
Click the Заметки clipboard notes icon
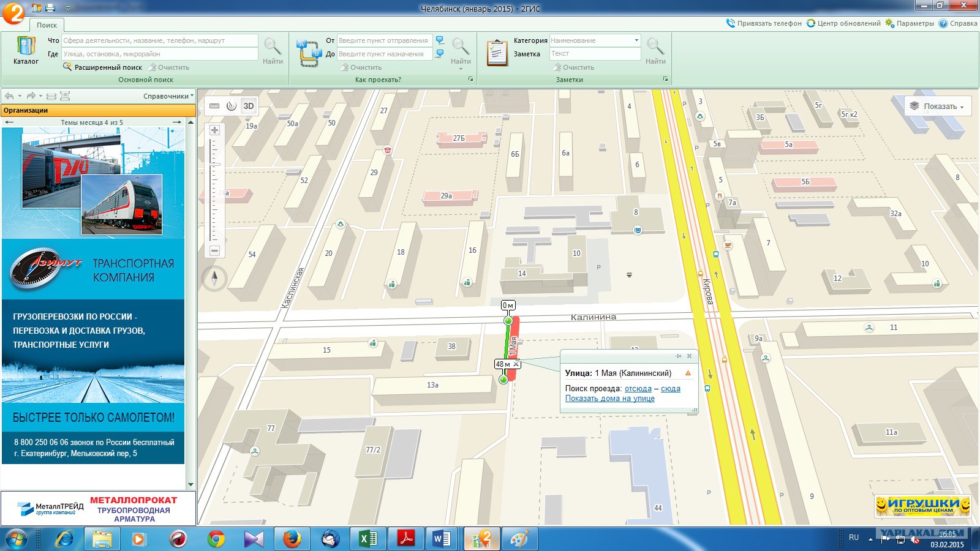point(497,53)
